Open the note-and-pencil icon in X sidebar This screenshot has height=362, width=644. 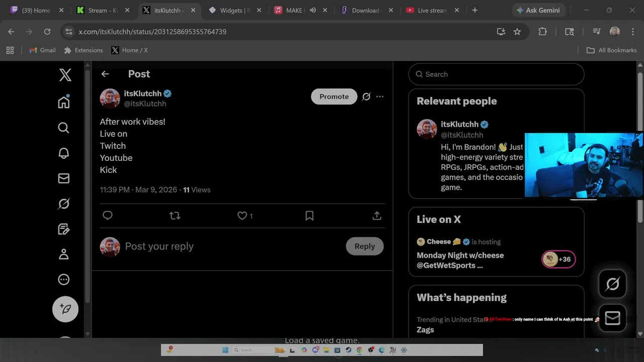63,229
